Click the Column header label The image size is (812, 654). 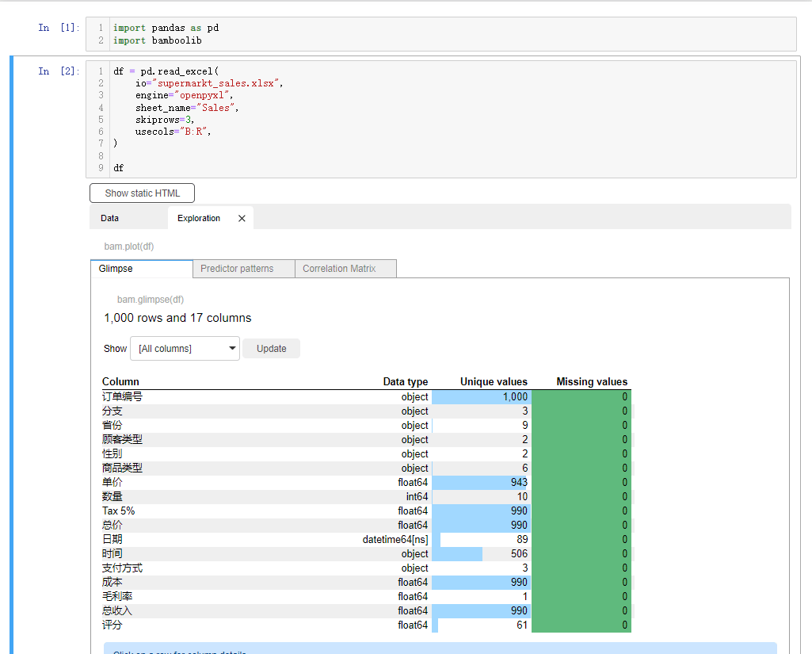point(120,381)
